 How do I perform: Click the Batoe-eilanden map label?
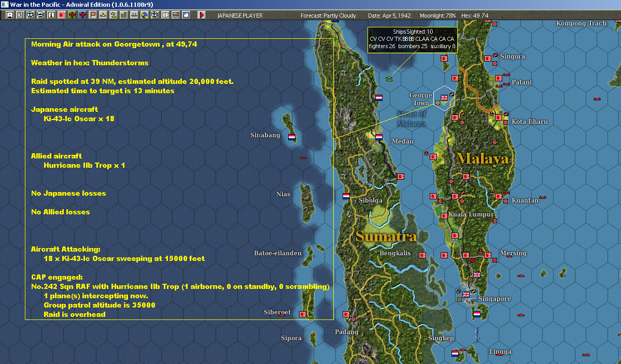click(278, 253)
